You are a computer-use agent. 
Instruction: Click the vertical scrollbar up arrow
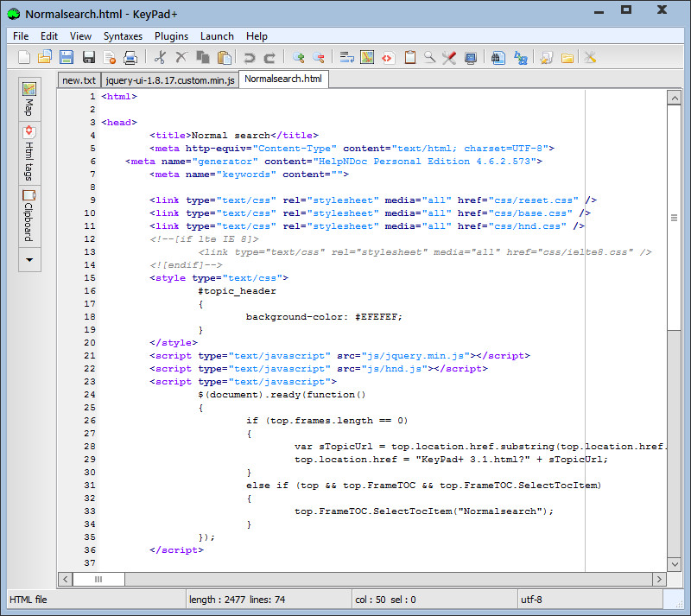coord(675,98)
